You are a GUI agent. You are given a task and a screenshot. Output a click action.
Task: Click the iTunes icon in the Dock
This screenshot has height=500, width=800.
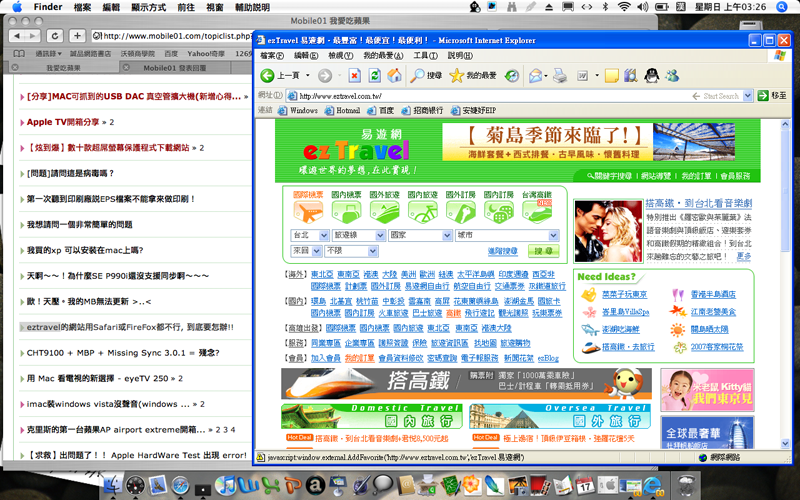click(x=224, y=484)
